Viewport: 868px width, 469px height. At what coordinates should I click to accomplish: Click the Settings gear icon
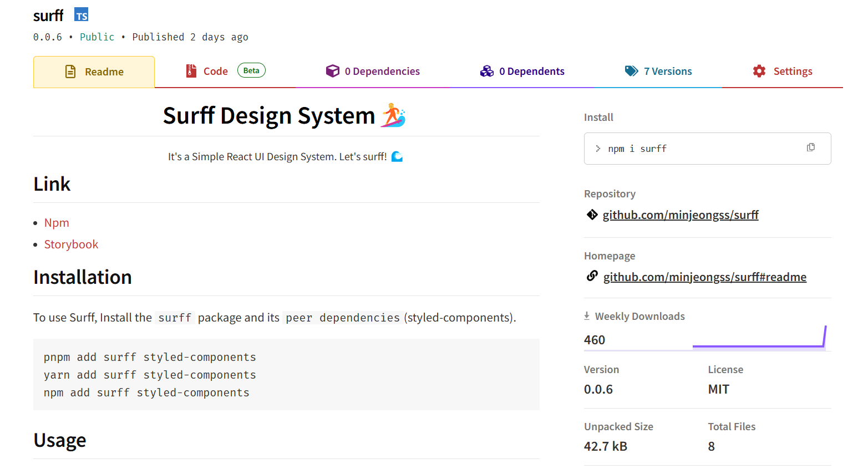(x=759, y=71)
